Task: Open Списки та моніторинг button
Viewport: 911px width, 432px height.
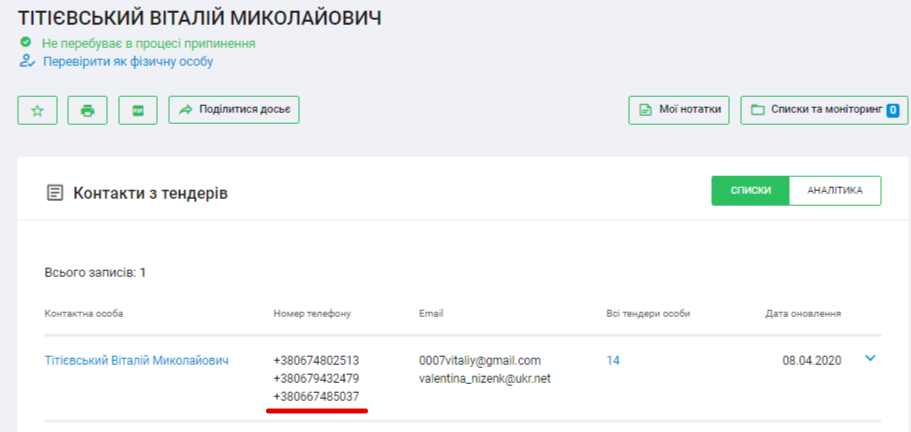Action: [824, 110]
